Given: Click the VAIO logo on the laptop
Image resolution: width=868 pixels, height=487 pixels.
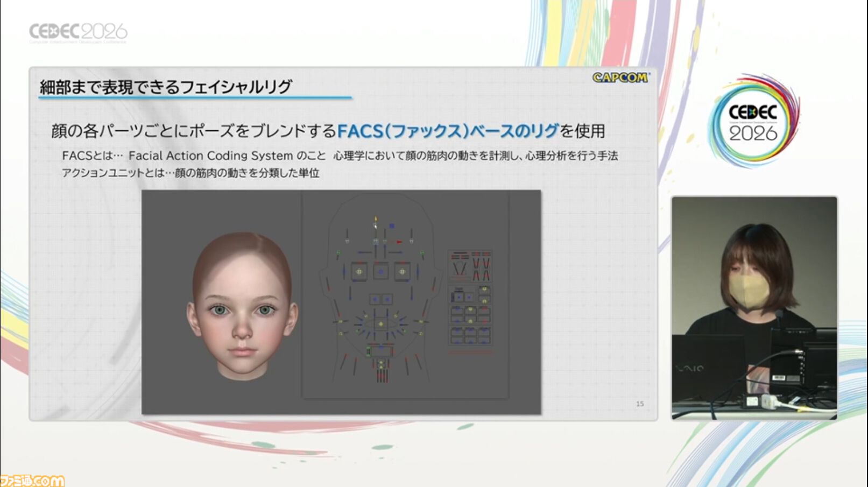Looking at the screenshot, I should (690, 368).
